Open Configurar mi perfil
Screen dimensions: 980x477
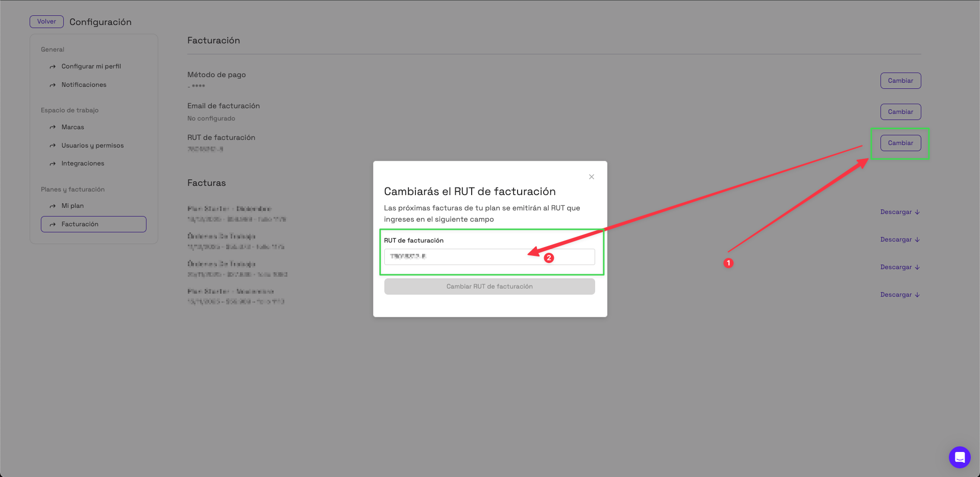[x=91, y=66]
